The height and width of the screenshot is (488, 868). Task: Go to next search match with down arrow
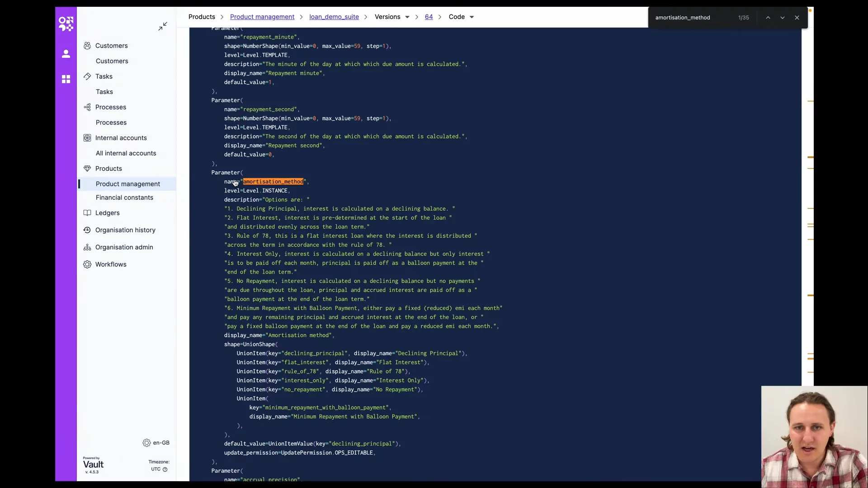coord(782,18)
